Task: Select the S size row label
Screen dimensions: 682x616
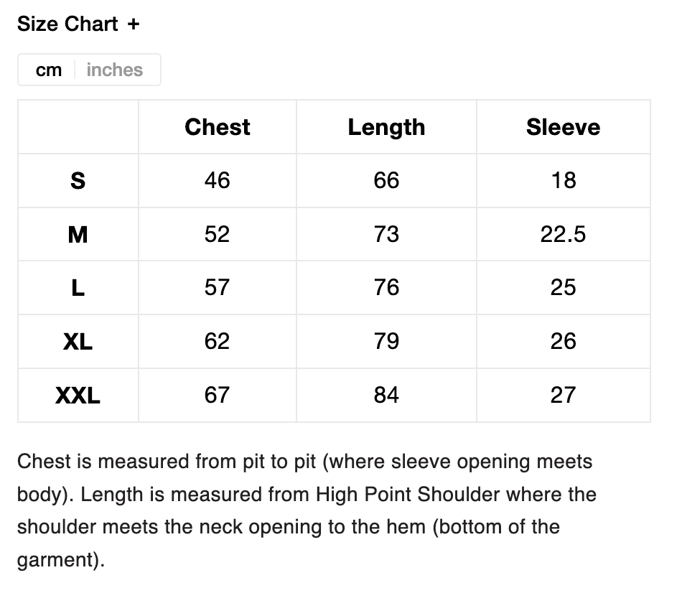Action: pyautogui.click(x=78, y=181)
